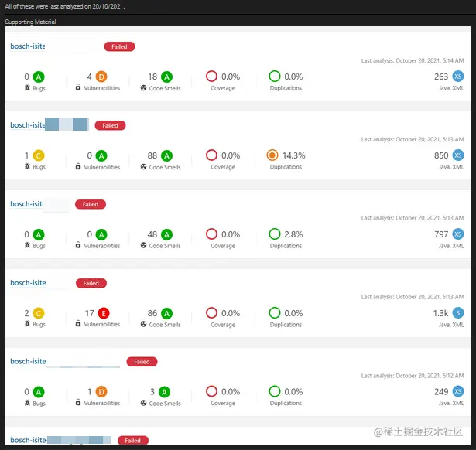
Task: Click the XS size badge next to 797
Action: click(458, 234)
